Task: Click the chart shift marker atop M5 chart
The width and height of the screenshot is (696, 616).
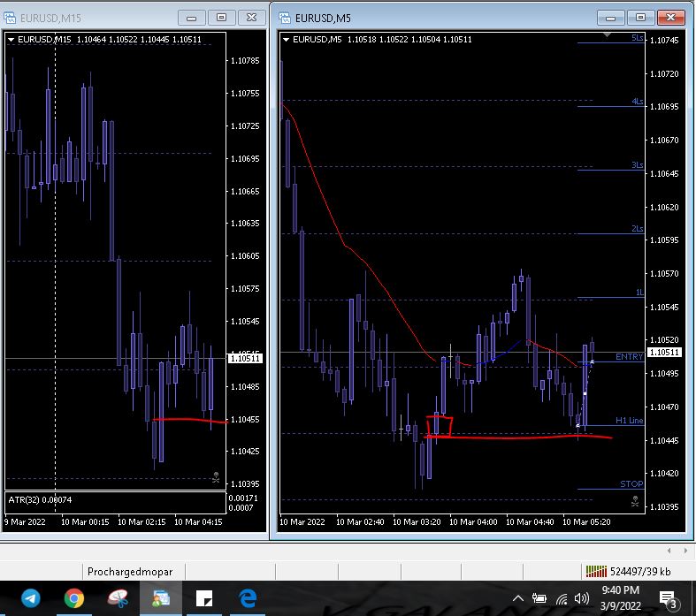Action: pyautogui.click(x=607, y=35)
